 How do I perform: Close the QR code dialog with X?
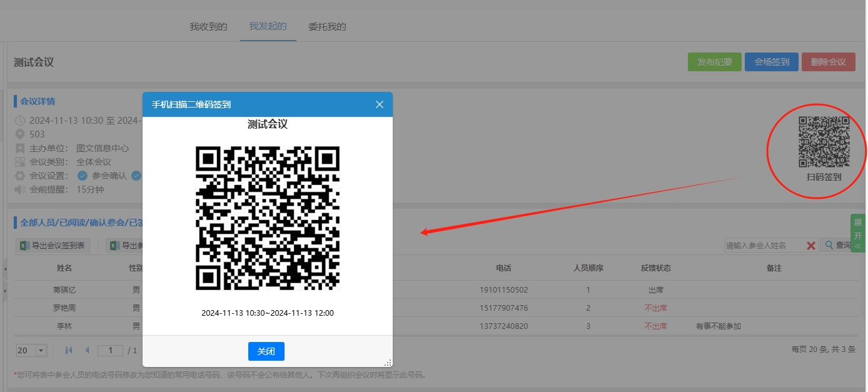click(379, 104)
